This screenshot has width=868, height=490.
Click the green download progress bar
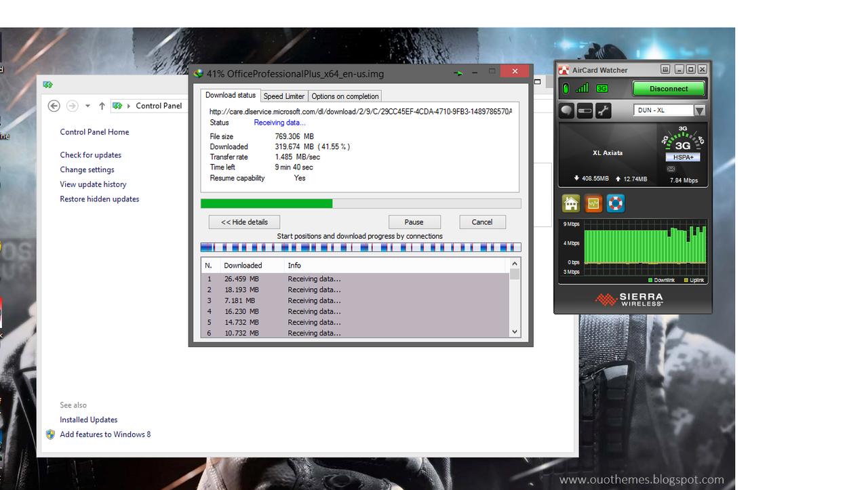pos(361,203)
